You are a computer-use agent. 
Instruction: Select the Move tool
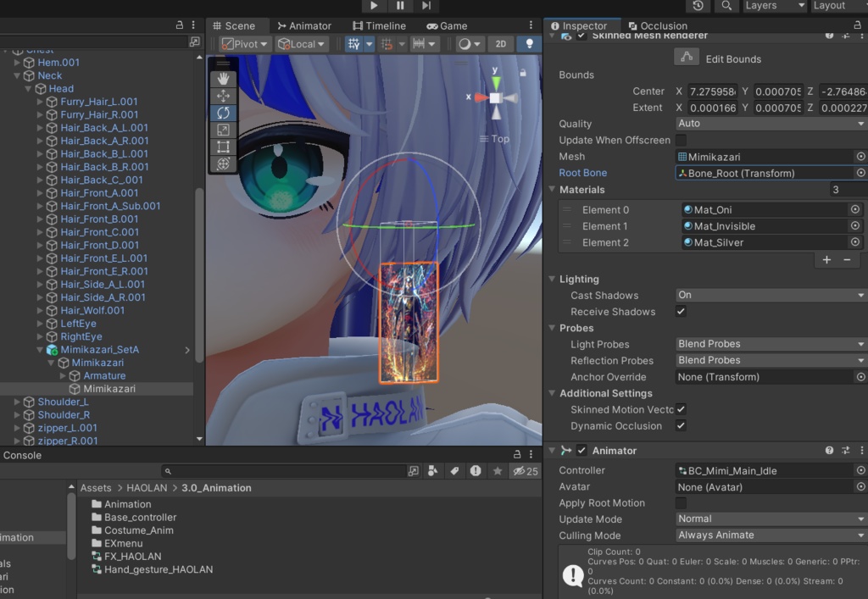coord(223,96)
